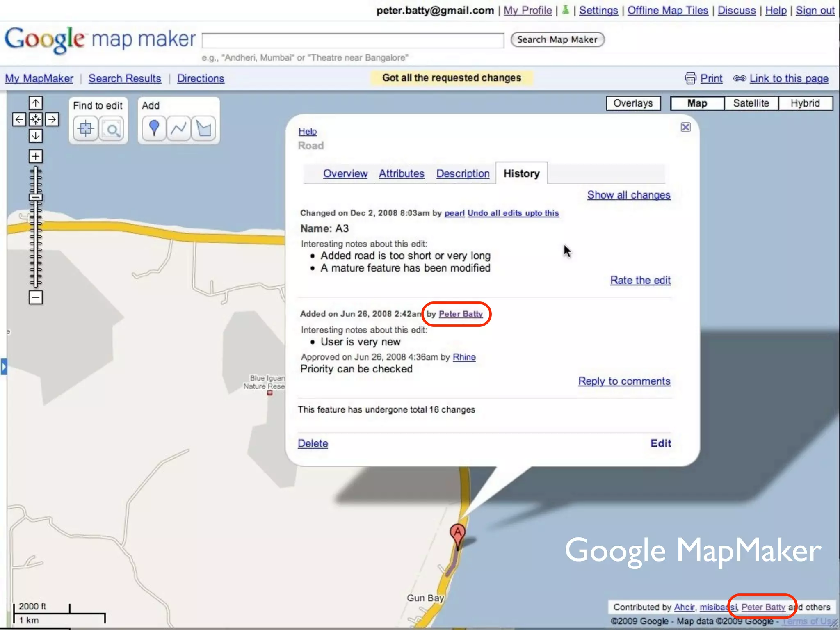Open the Help link in top header
This screenshot has width=840, height=630.
pyautogui.click(x=776, y=10)
